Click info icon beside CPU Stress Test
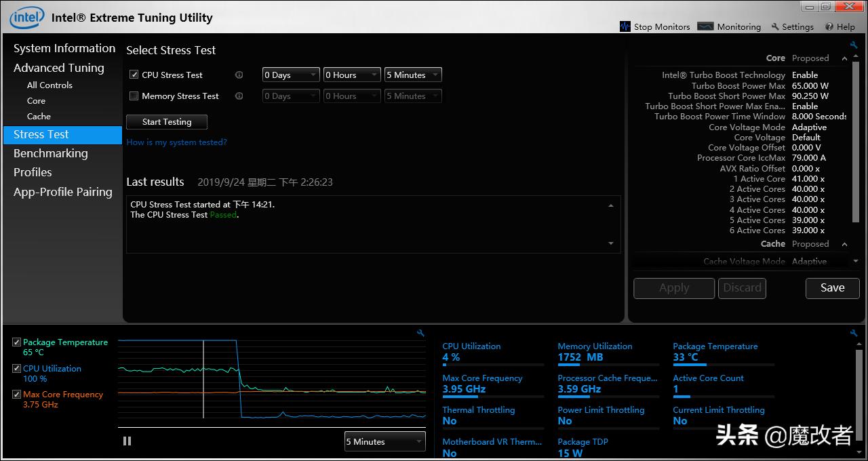The width and height of the screenshot is (868, 461). point(239,75)
